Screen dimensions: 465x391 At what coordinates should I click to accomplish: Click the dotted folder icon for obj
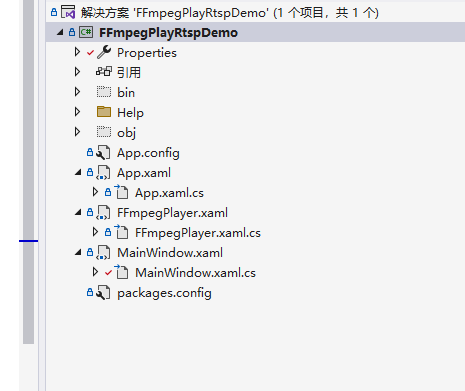coord(104,132)
